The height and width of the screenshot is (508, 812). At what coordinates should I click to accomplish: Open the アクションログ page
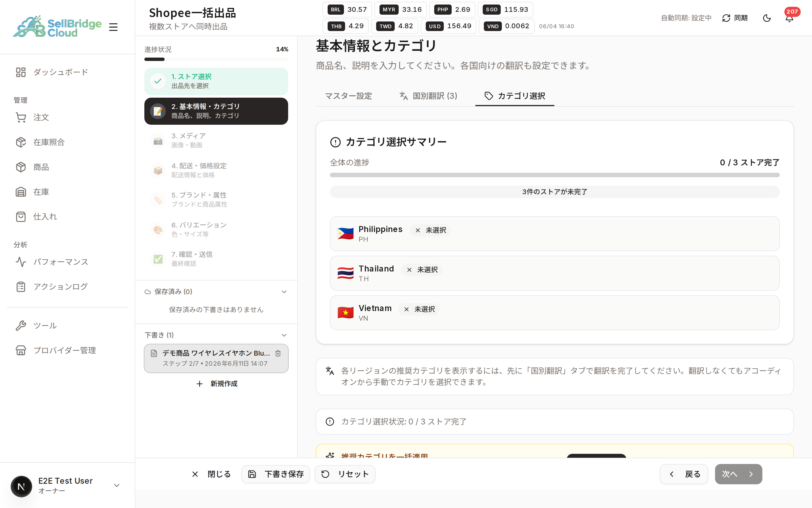click(67, 286)
